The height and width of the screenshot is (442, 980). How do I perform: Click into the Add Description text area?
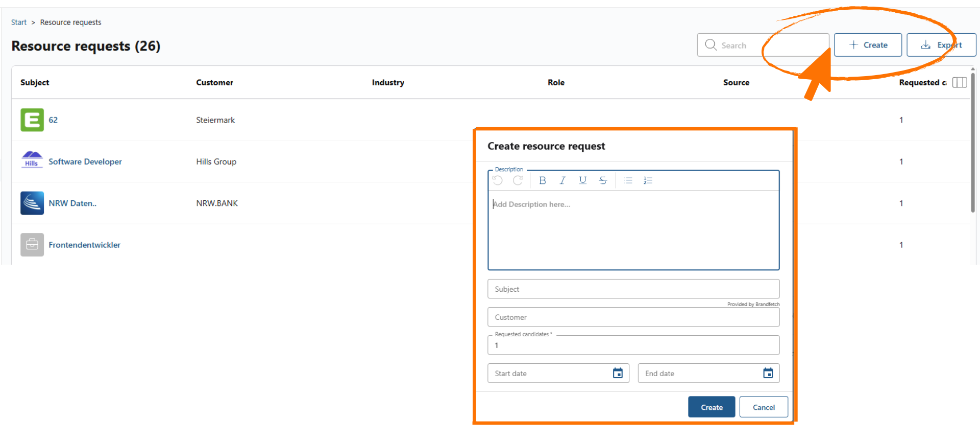633,230
